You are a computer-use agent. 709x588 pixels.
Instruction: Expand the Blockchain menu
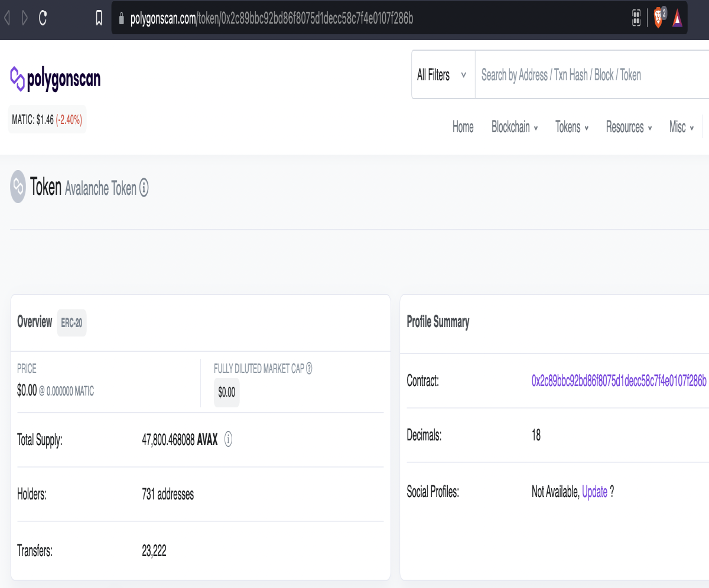pyautogui.click(x=515, y=127)
